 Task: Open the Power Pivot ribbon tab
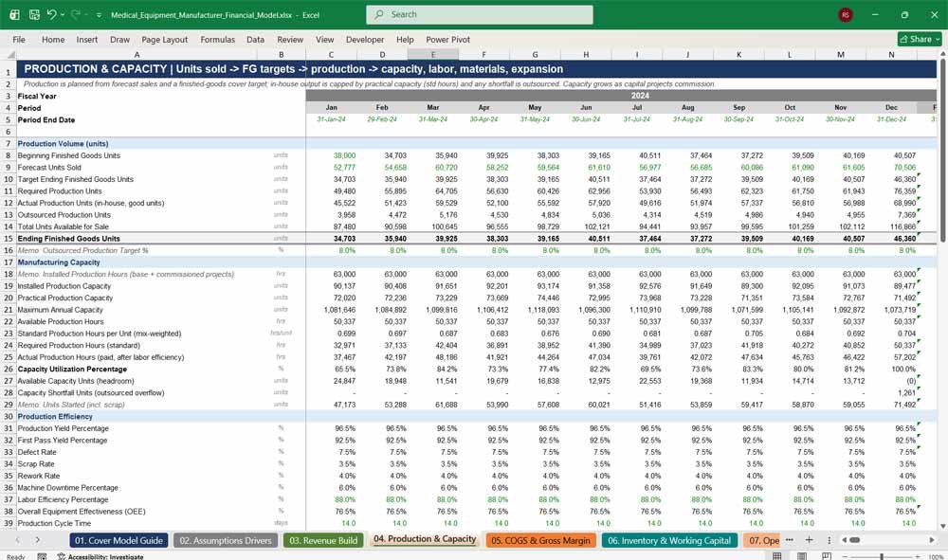pos(448,39)
